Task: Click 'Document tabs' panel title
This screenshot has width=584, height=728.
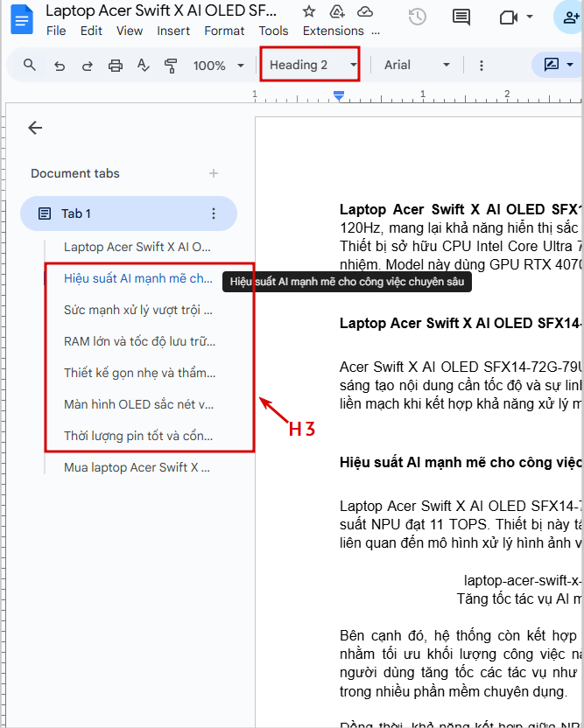Action: (x=74, y=173)
